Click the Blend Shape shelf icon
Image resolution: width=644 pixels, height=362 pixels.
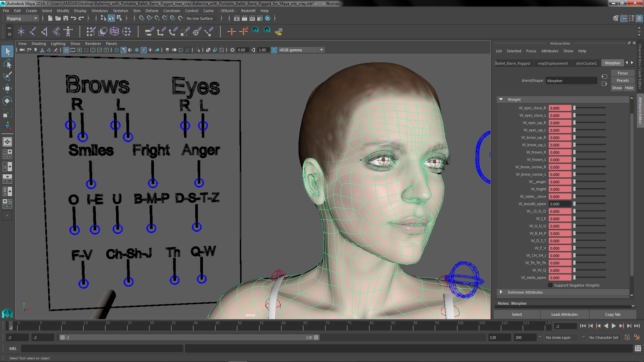pyautogui.click(x=103, y=32)
